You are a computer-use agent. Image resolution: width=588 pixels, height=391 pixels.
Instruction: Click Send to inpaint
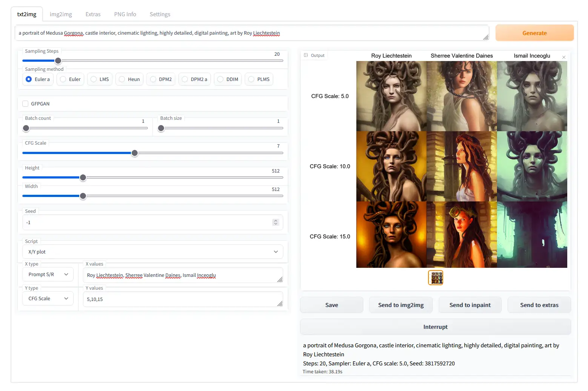coord(470,305)
